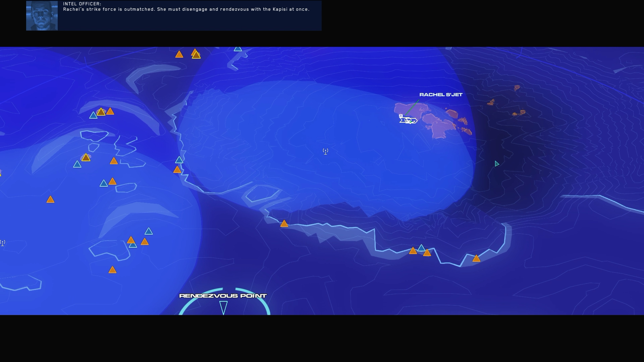Click the Intel Officer portrait thumbnail
Image resolution: width=644 pixels, height=362 pixels.
(x=42, y=16)
